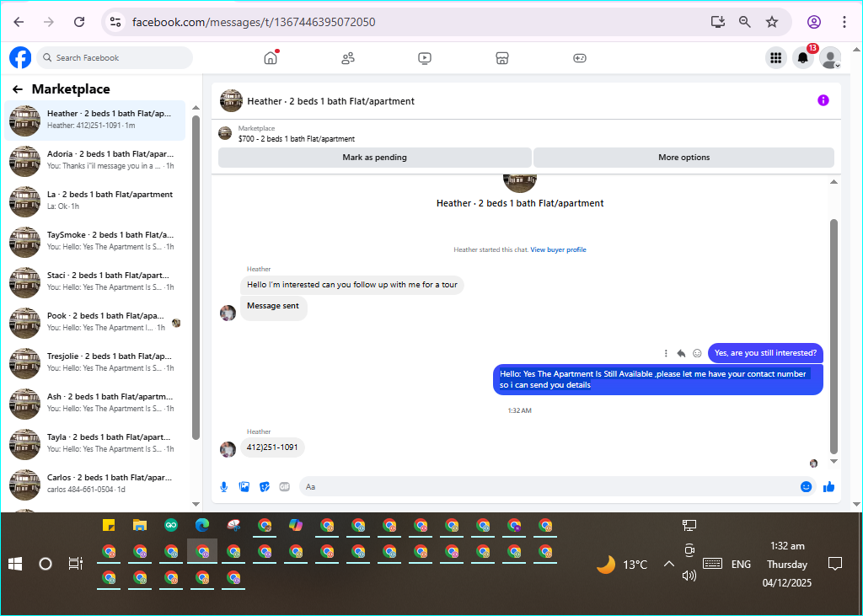
Task: Reload the page with refresh icon
Action: pyautogui.click(x=79, y=22)
